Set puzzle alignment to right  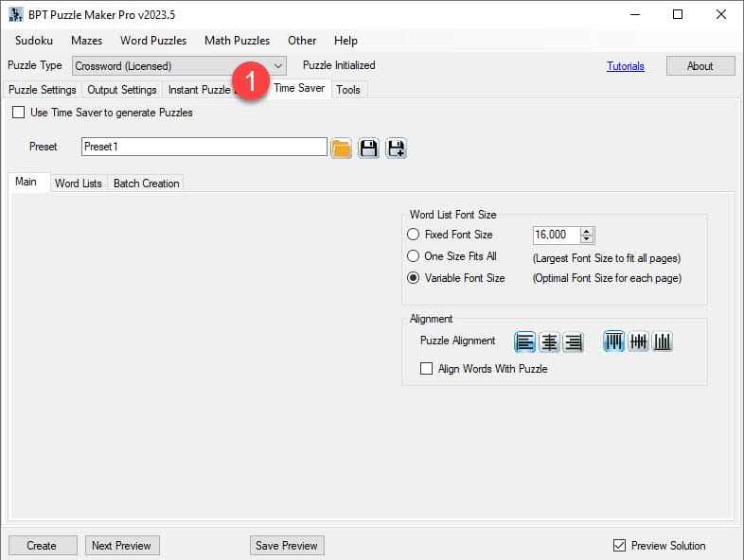[x=573, y=341]
